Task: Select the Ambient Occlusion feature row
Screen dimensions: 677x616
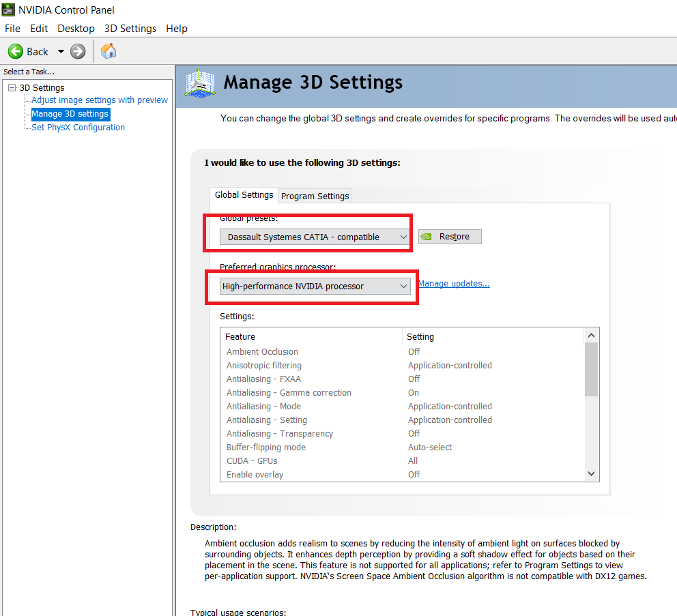Action: 403,352
